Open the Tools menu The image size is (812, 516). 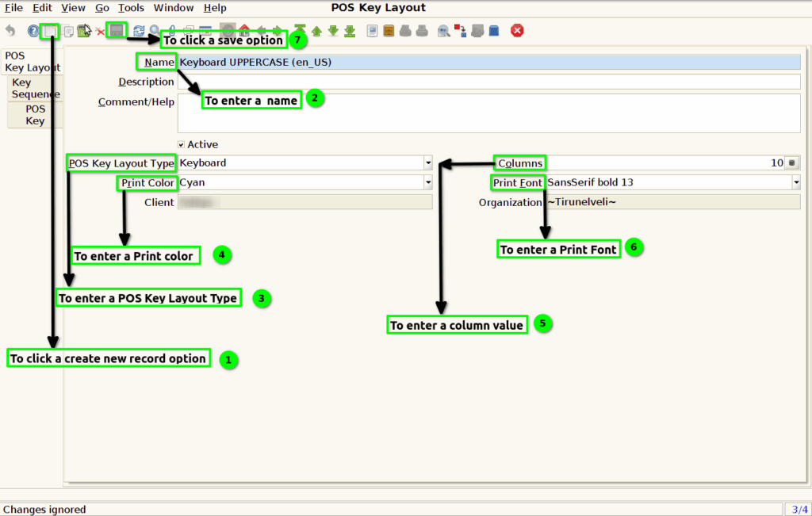[x=131, y=8]
